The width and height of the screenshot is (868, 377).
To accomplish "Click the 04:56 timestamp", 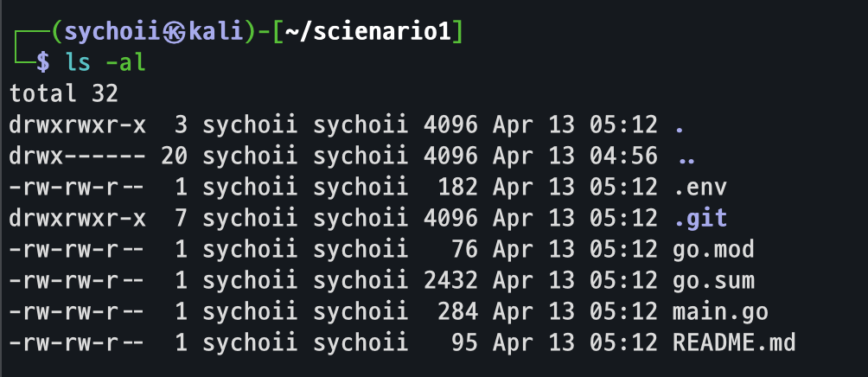I will pos(623,157).
